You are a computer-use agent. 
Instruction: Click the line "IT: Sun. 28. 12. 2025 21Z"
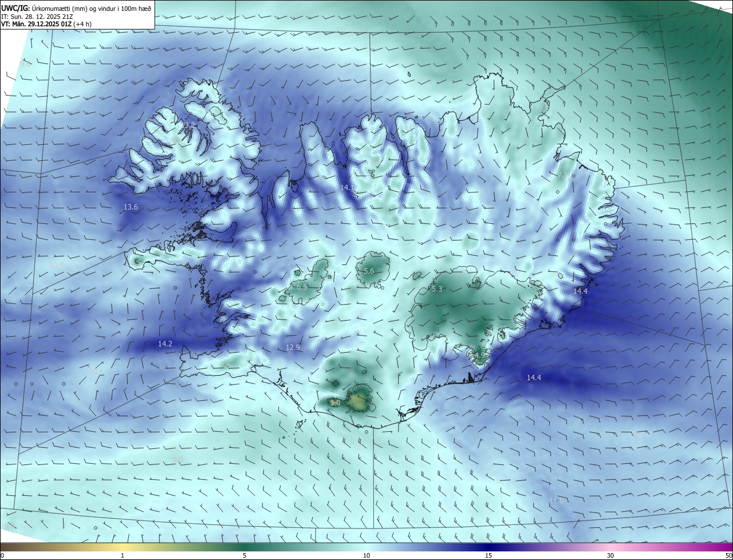[36, 17]
